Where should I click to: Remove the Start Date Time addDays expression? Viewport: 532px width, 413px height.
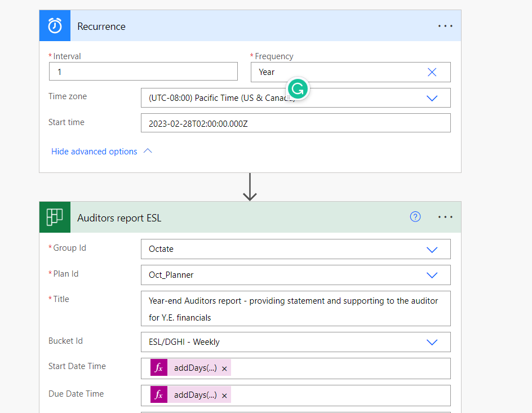tap(224, 368)
